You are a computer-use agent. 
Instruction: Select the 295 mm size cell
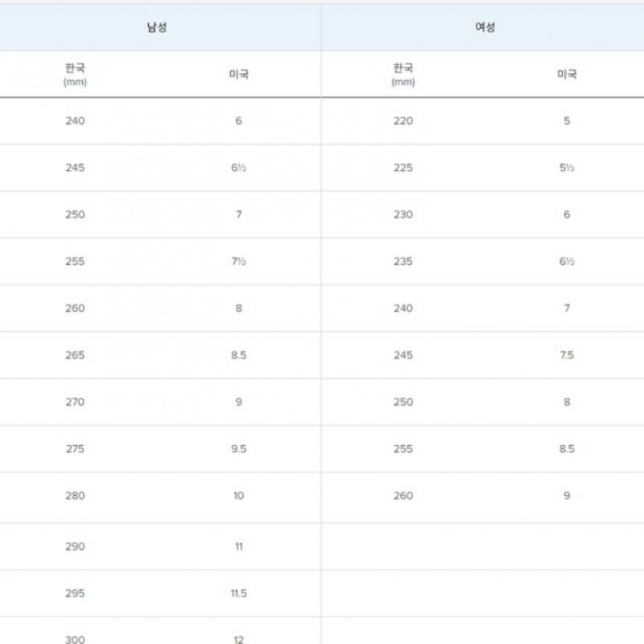click(x=75, y=593)
